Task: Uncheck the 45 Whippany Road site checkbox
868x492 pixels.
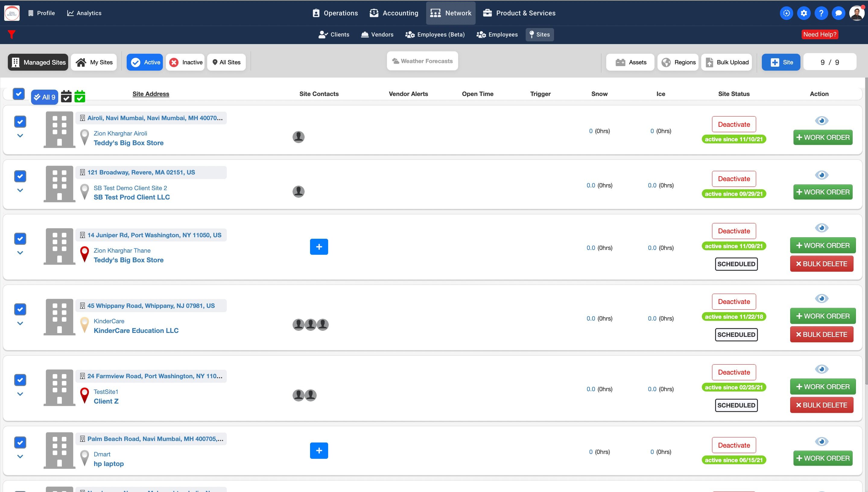Action: pos(20,309)
